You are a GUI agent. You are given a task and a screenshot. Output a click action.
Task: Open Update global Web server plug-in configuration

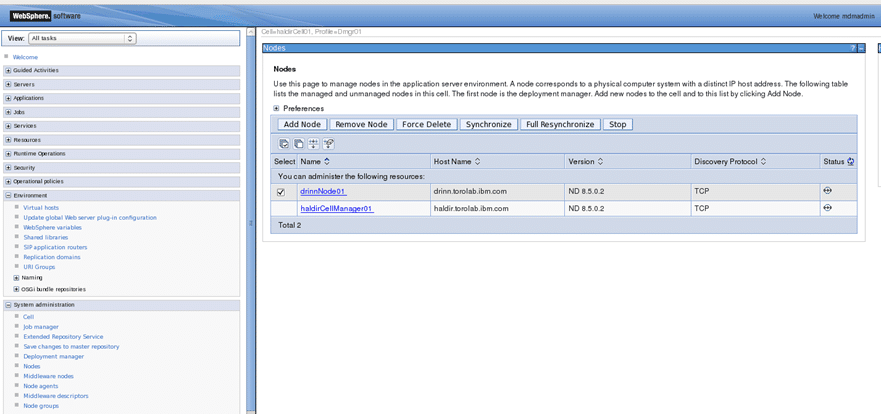pos(90,217)
